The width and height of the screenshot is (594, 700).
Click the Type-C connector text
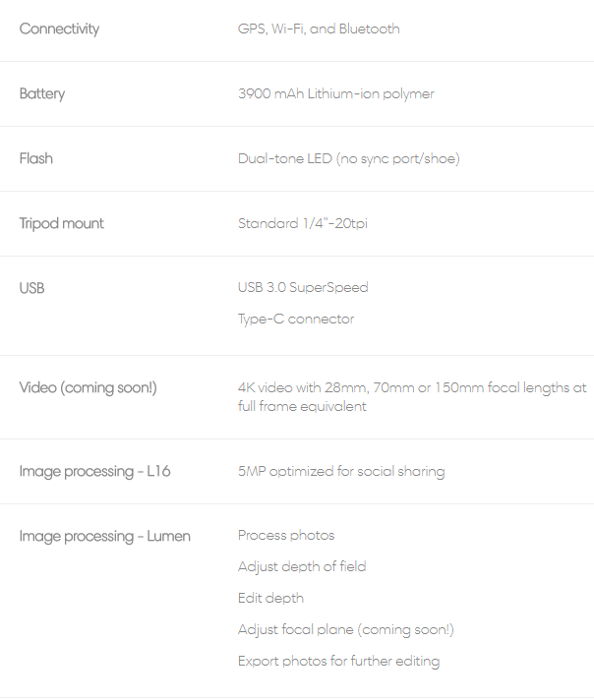tap(296, 319)
